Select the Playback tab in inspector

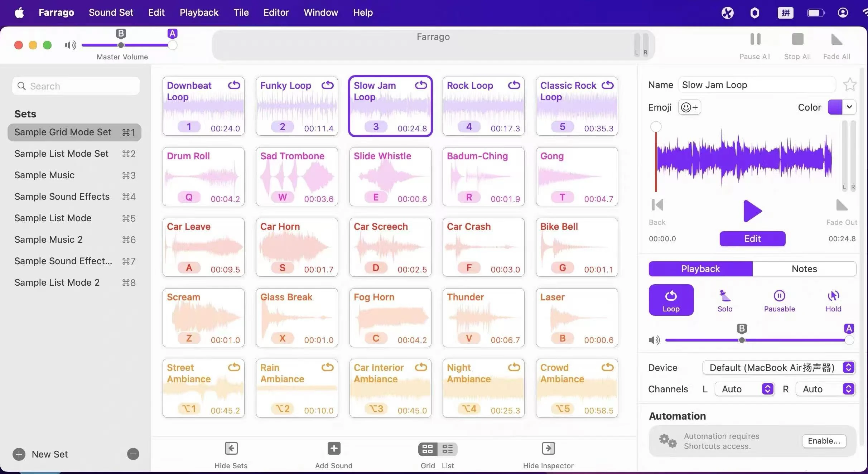click(700, 269)
